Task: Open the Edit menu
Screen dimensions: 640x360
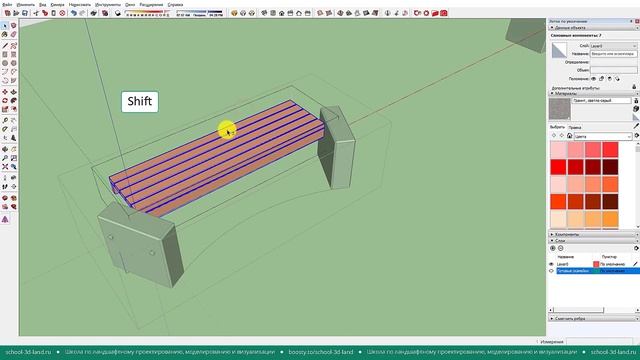Action: pos(26,4)
